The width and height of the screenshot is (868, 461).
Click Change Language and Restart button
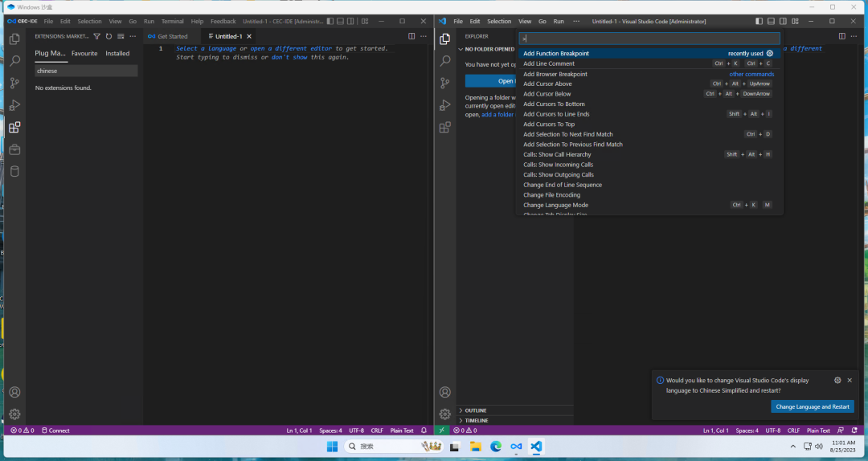tap(812, 406)
